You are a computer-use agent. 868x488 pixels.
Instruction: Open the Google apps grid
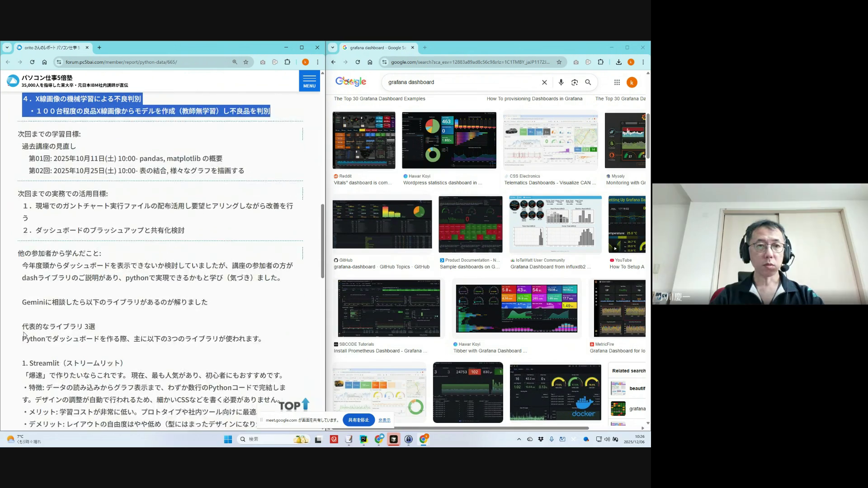pos(617,82)
